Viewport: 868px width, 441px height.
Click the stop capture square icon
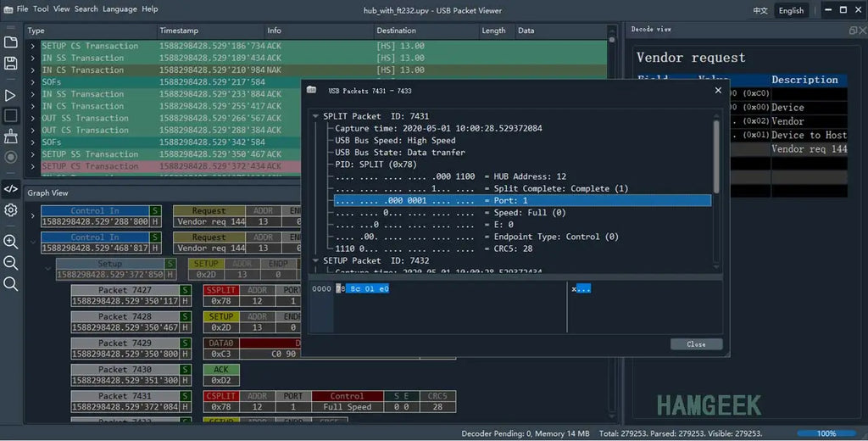point(10,115)
